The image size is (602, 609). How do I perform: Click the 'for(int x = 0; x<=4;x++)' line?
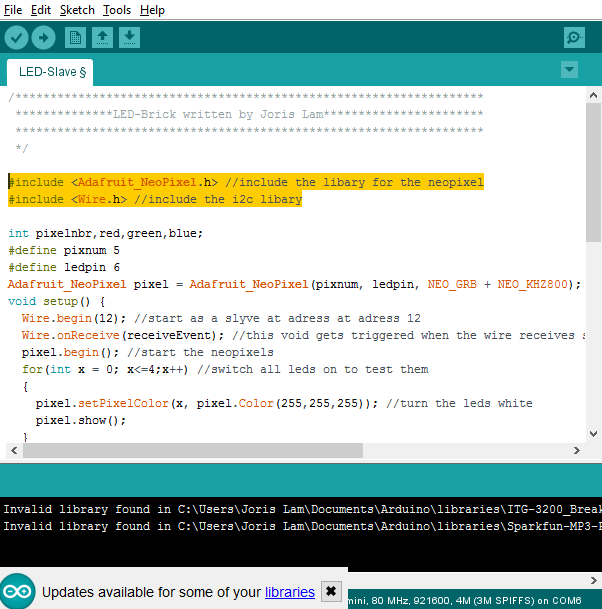(x=105, y=369)
